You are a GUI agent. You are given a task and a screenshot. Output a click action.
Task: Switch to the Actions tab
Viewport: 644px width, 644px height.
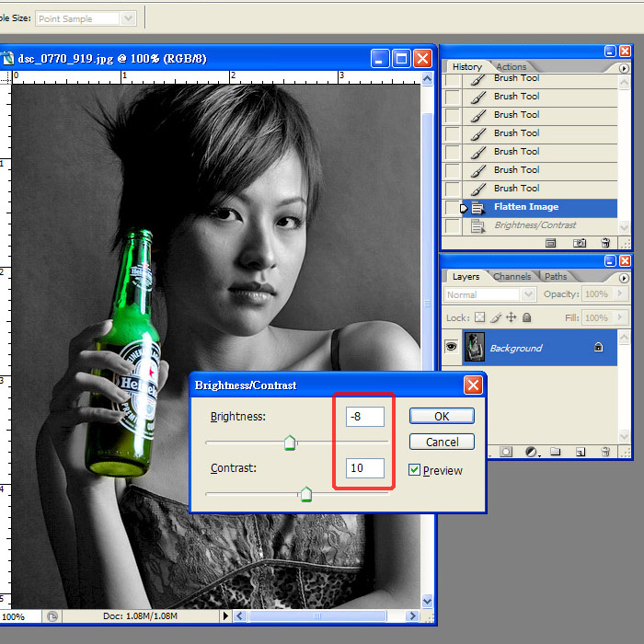(512, 66)
